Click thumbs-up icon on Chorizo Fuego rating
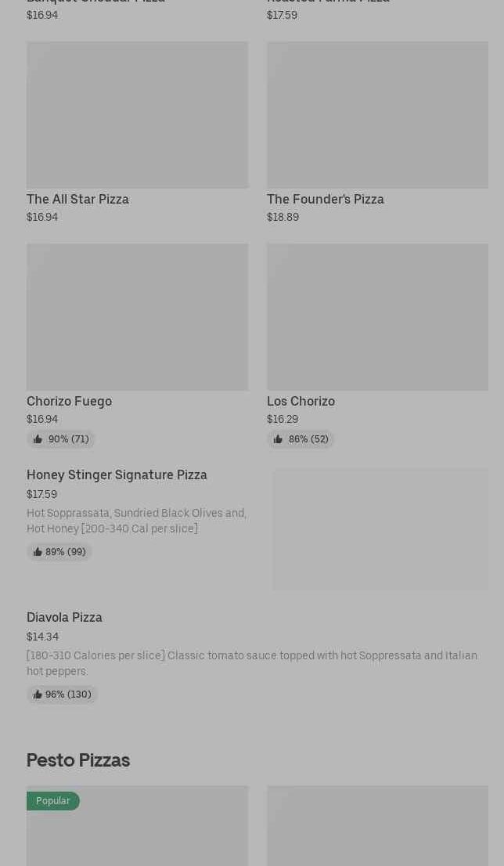Image resolution: width=504 pixels, height=866 pixels. (38, 439)
